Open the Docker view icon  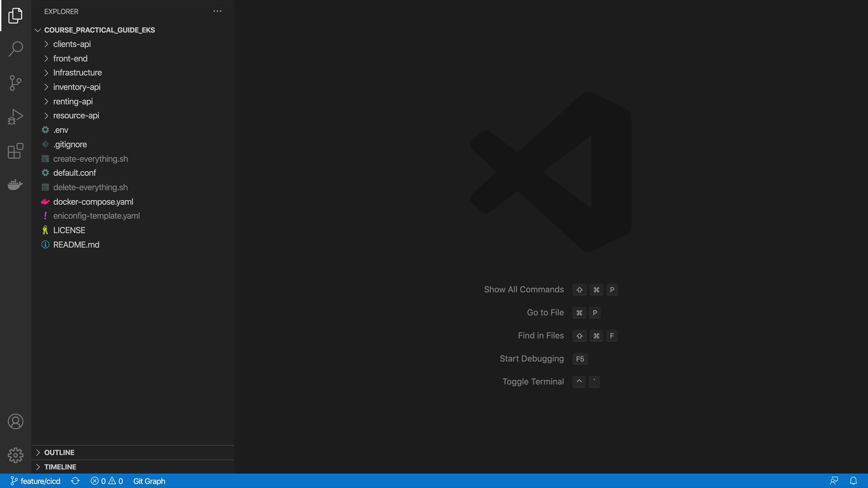pyautogui.click(x=15, y=185)
